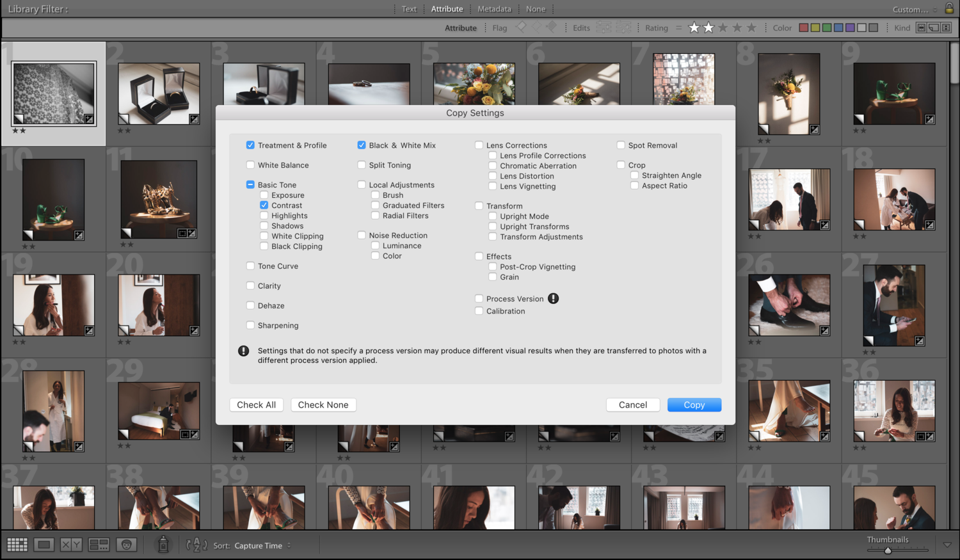The height and width of the screenshot is (560, 960).
Task: Select the Attribute filter tab
Action: pos(447,9)
